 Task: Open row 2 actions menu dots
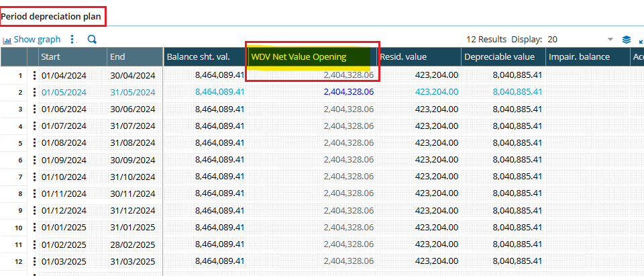pyautogui.click(x=34, y=92)
